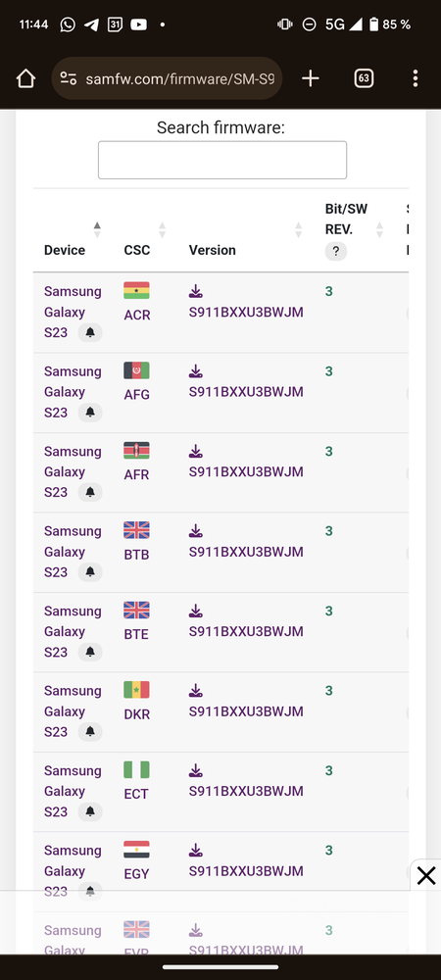Image resolution: width=441 pixels, height=980 pixels.
Task: Open S911BXXU3BWJM link in ECT row
Action: click(x=246, y=791)
